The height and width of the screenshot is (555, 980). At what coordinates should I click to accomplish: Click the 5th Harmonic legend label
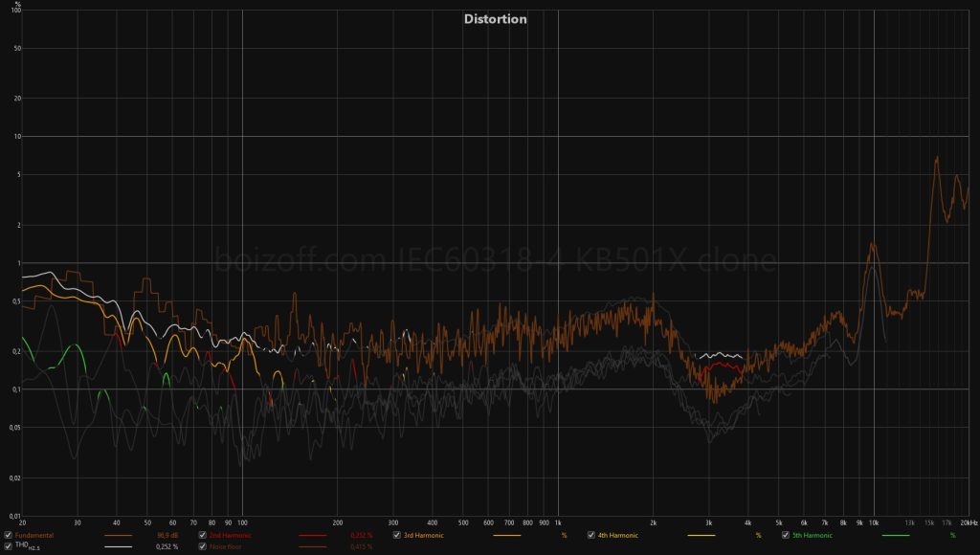pos(813,536)
